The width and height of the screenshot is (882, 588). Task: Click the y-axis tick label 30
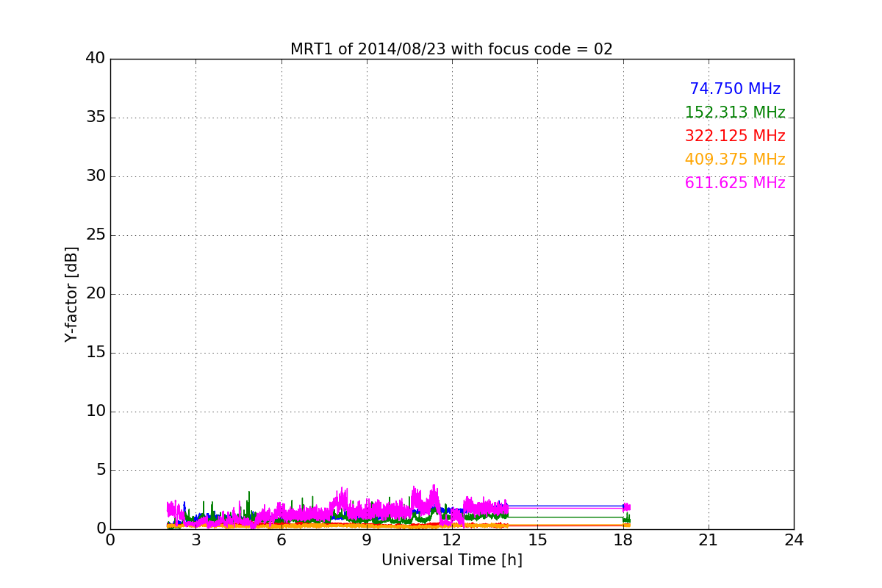[96, 176]
